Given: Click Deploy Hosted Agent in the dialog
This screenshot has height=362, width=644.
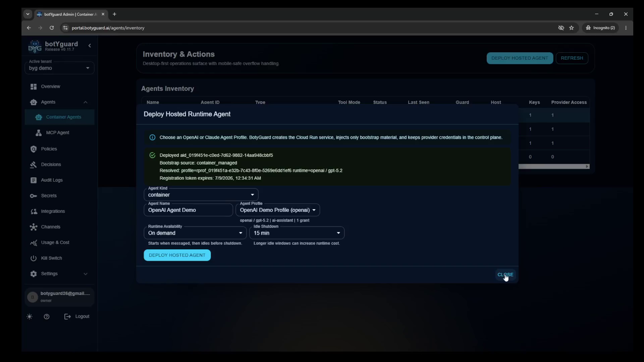Looking at the screenshot, I should (177, 255).
